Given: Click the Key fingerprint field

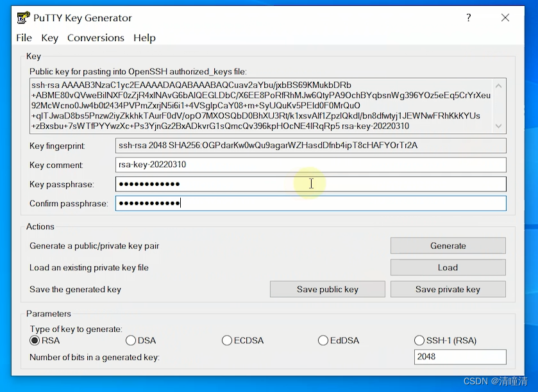Looking at the screenshot, I should tap(310, 145).
